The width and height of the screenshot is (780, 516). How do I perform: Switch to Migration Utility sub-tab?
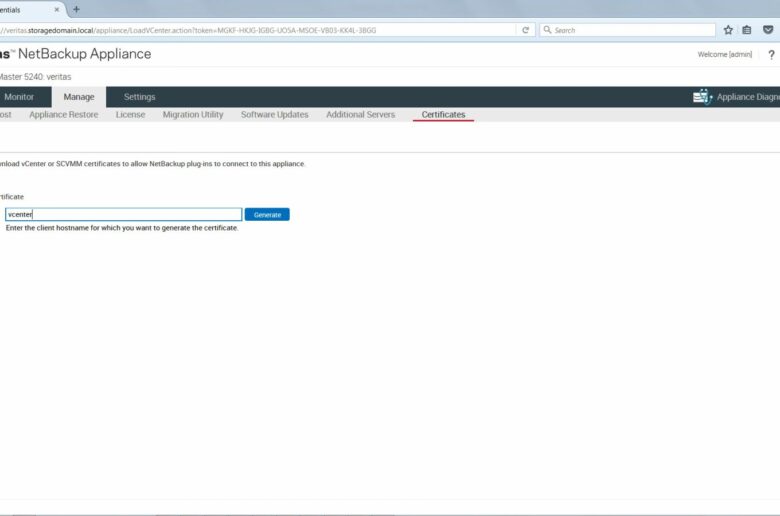[x=193, y=114]
